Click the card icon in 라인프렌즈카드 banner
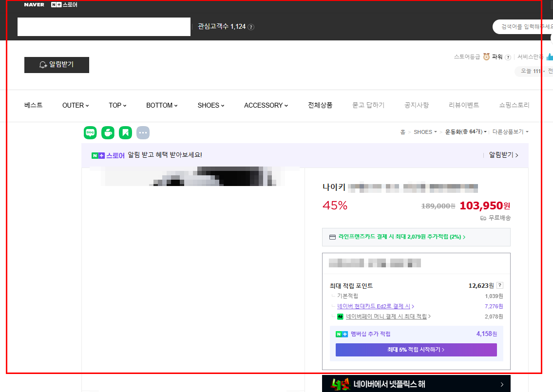 pyautogui.click(x=332, y=237)
